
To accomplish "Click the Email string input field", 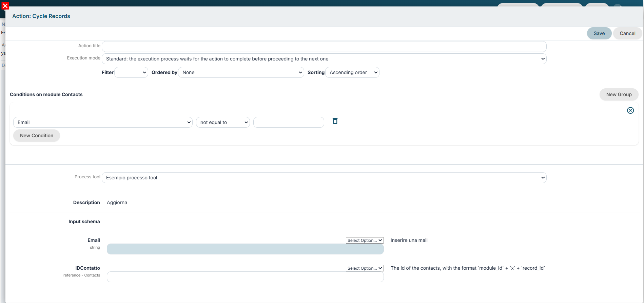I will [245, 249].
